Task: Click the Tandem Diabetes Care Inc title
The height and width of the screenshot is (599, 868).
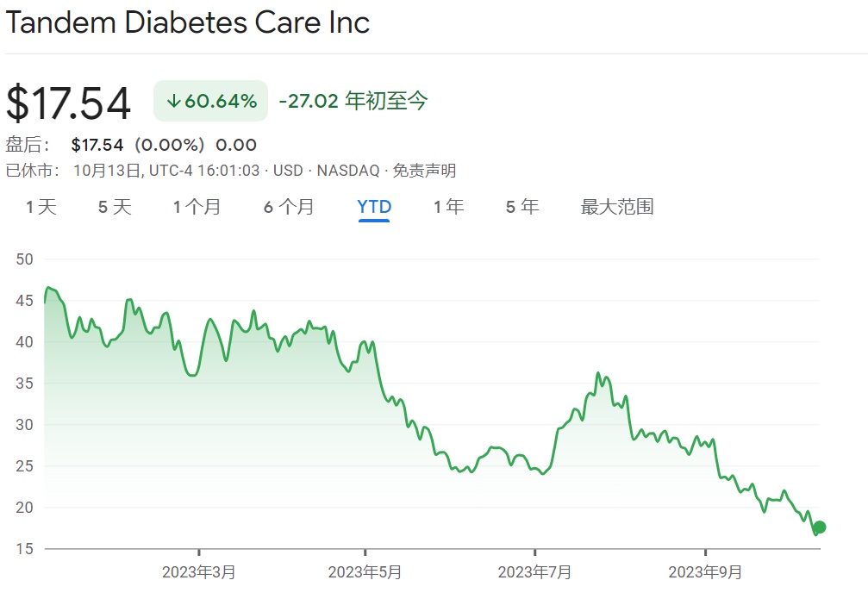Action: tap(188, 23)
